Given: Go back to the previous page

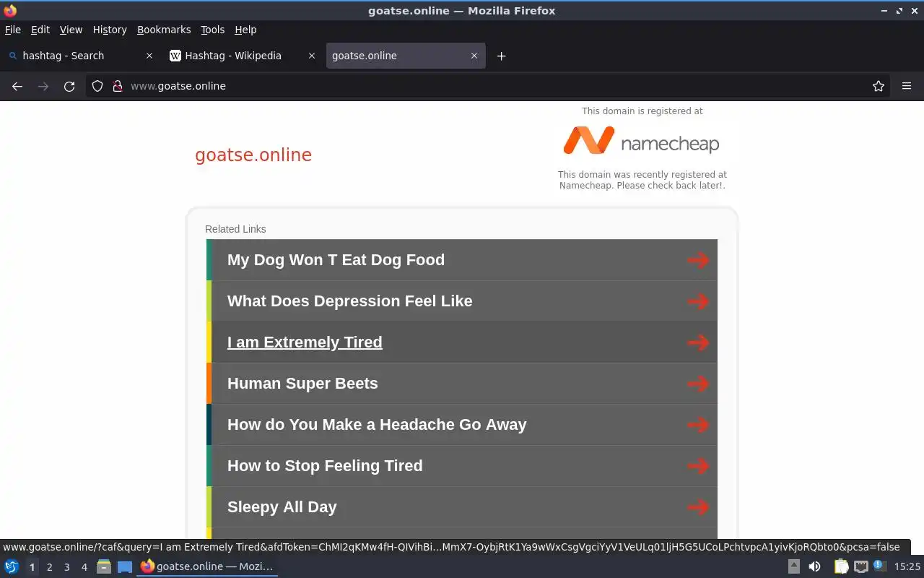Looking at the screenshot, I should tap(17, 86).
